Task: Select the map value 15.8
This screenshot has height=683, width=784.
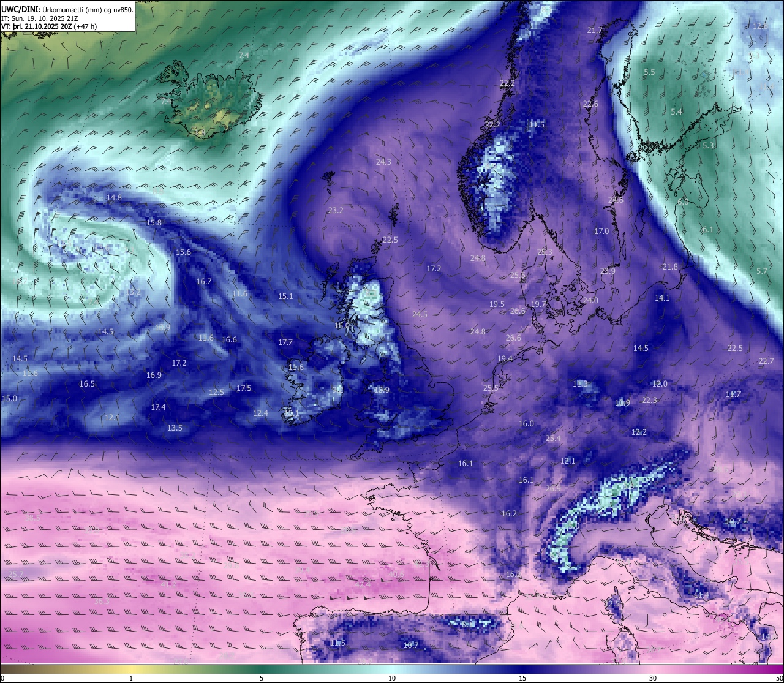Action: point(154,223)
